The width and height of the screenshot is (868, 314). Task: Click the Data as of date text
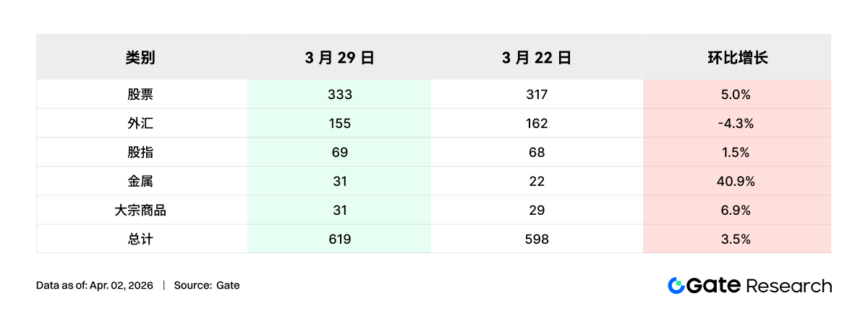pyautogui.click(x=95, y=285)
